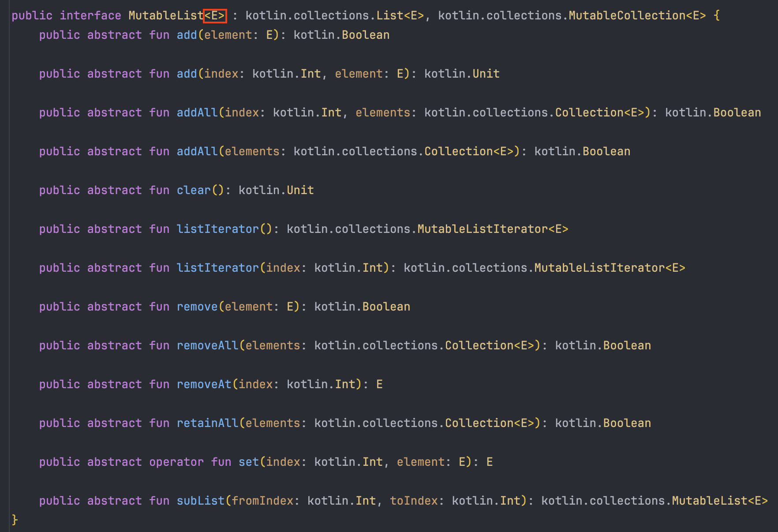Click MutableCollection<E> supertype in the declaration
Image resolution: width=778 pixels, height=532 pixels.
(x=637, y=15)
